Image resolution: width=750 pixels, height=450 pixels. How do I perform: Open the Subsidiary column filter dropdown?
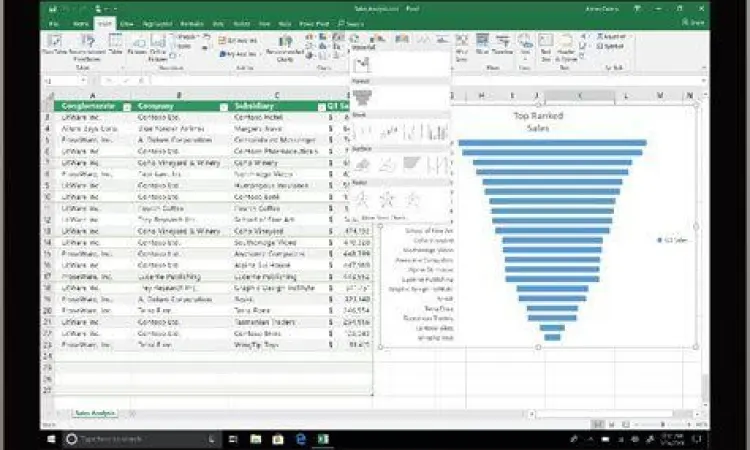click(321, 107)
